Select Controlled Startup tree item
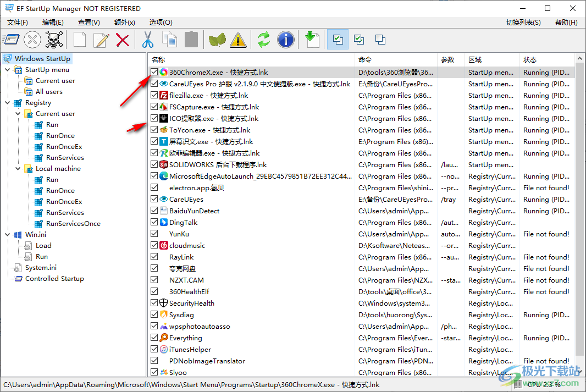 click(x=54, y=278)
